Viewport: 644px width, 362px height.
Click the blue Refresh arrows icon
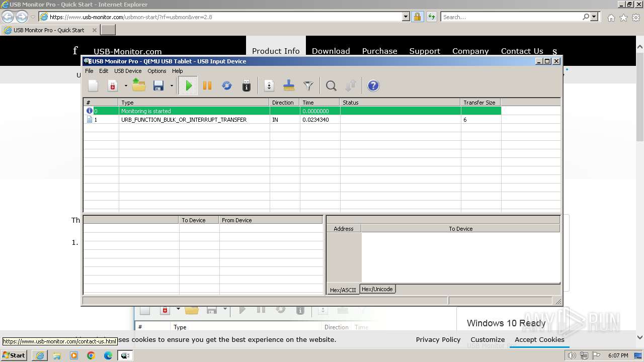[227, 86]
